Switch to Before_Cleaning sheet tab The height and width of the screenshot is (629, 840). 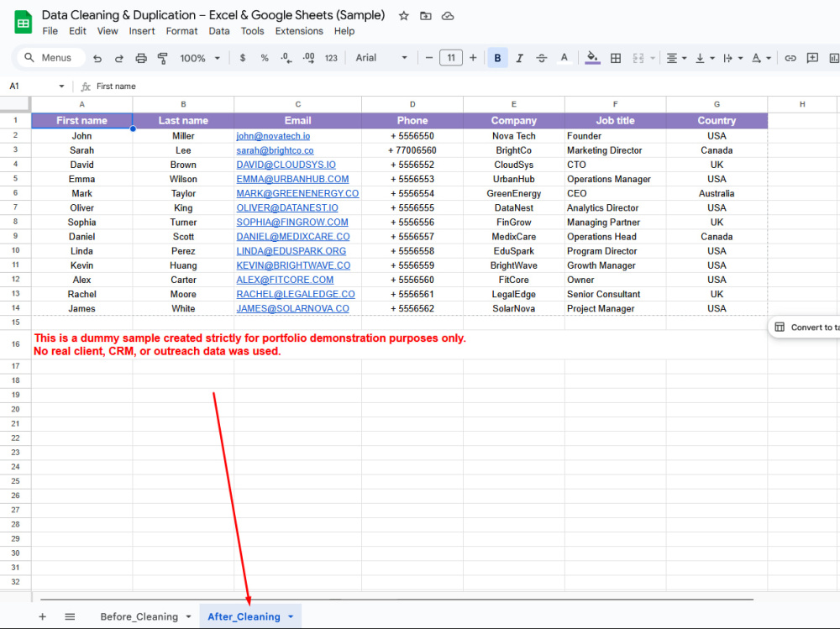(139, 616)
